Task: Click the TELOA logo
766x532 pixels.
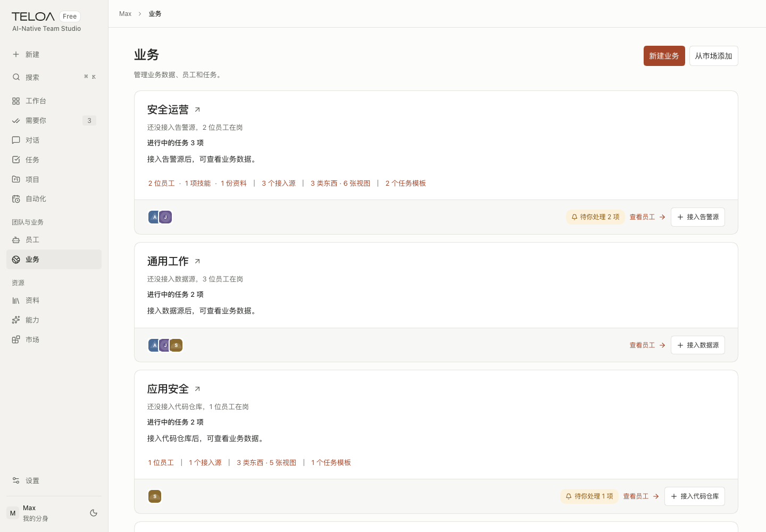Action: 33,16
